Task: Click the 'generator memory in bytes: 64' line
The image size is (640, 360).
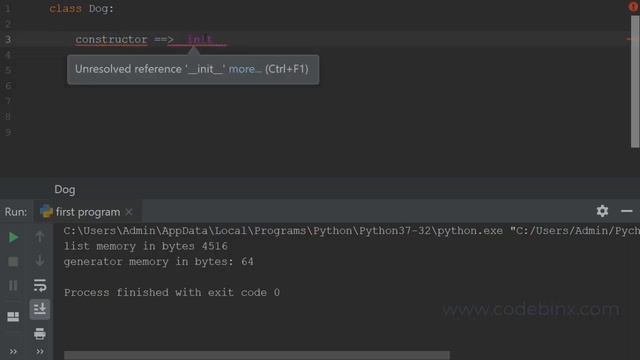Action: [159, 262]
